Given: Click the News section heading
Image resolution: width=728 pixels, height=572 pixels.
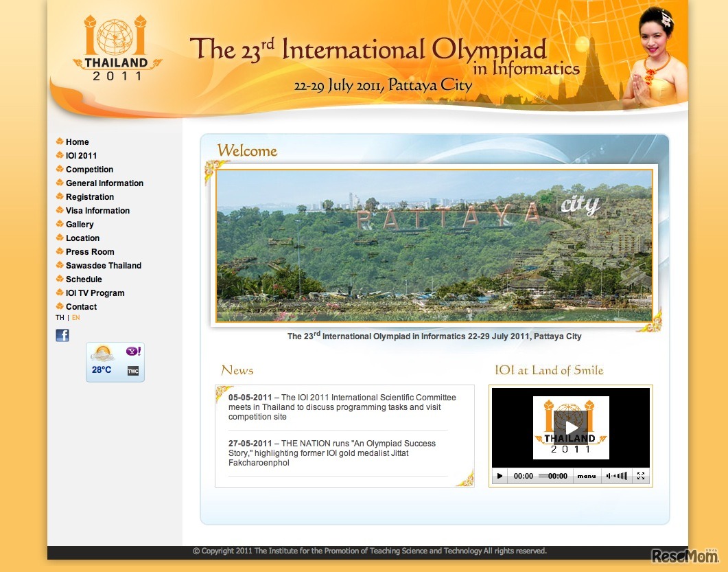Looking at the screenshot, I should (x=237, y=370).
